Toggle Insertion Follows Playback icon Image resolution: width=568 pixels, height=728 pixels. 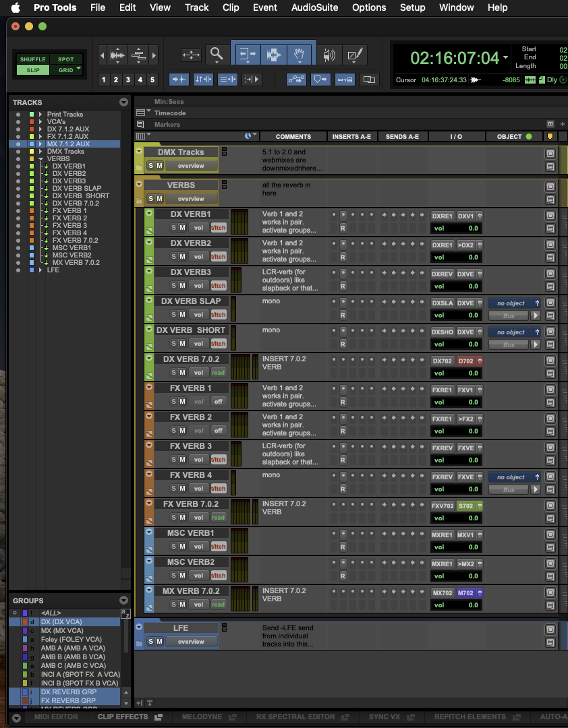(x=252, y=80)
